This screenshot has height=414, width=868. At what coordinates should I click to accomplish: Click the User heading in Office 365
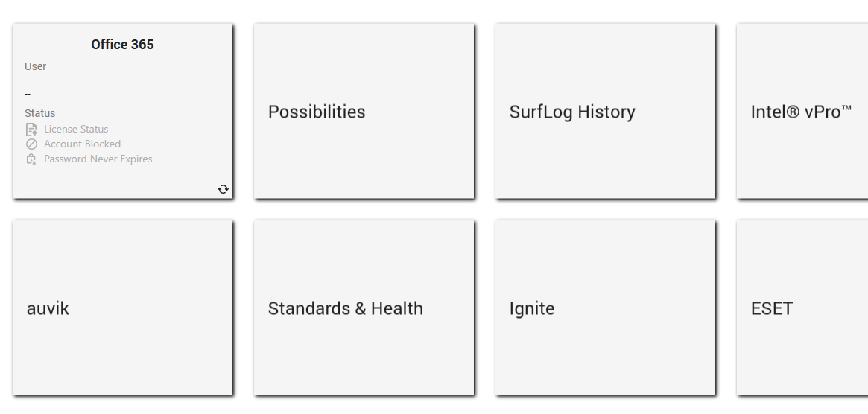point(36,66)
